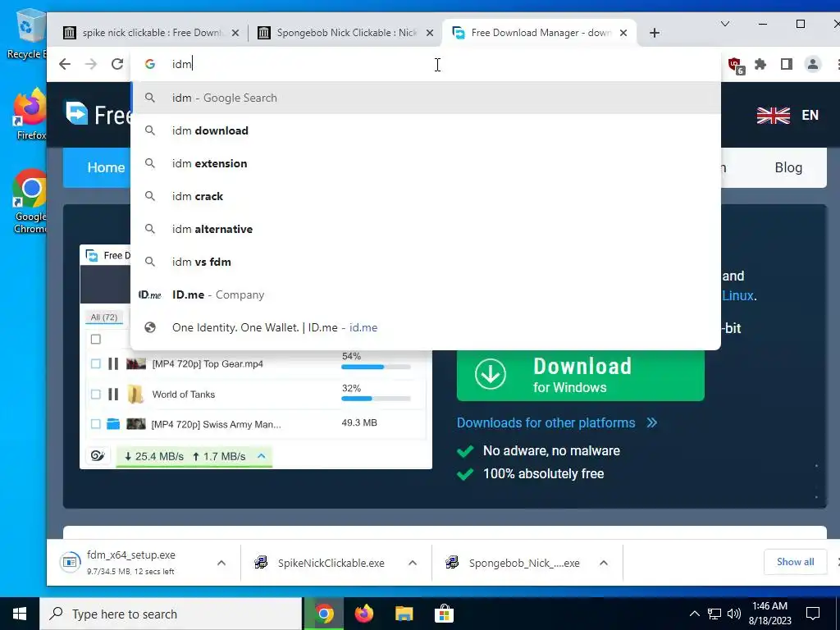Open Firefox from the taskbar
This screenshot has width=840, height=630.
coord(364,614)
